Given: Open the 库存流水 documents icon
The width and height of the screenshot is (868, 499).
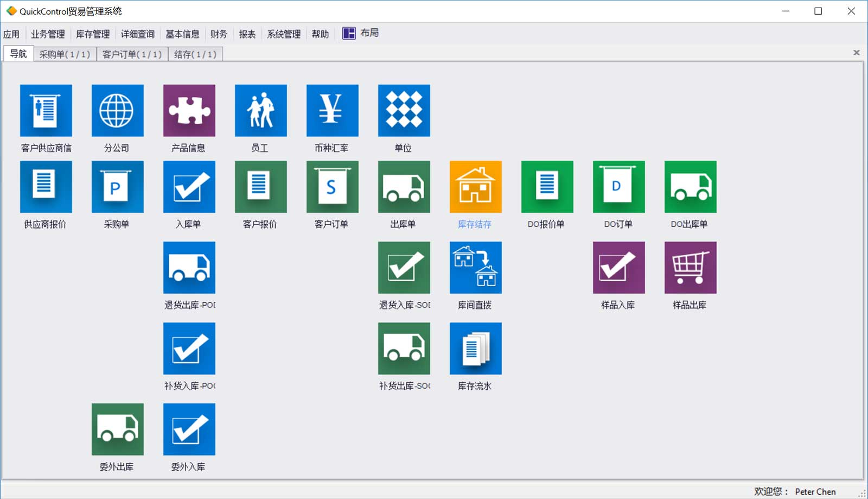Looking at the screenshot, I should coord(476,349).
